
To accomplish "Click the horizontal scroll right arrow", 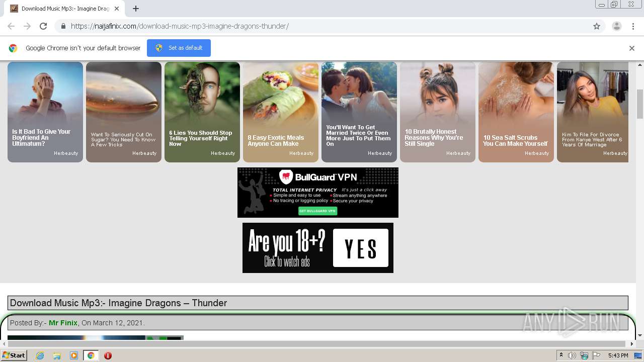I will click(x=632, y=344).
